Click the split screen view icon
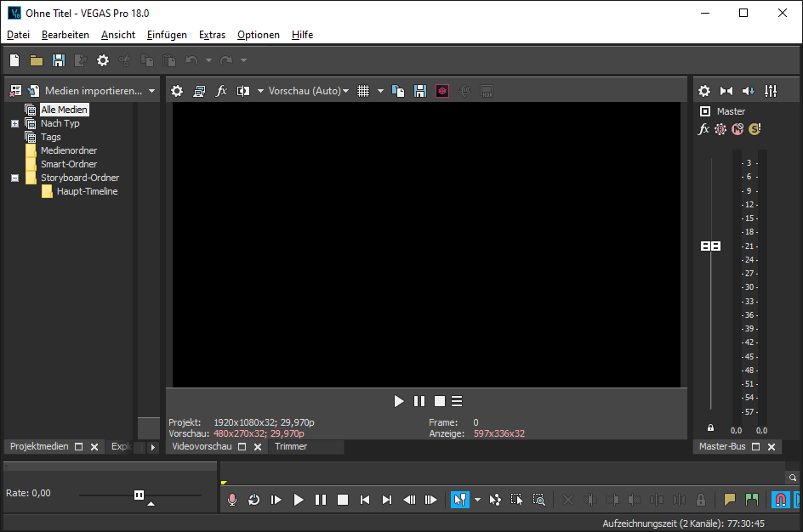This screenshot has height=532, width=803. (x=243, y=91)
